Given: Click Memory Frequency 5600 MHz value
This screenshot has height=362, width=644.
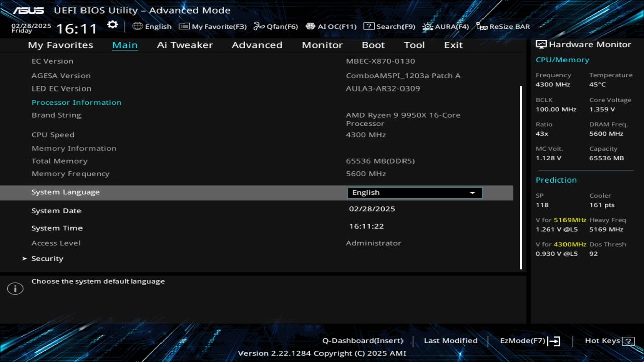Looking at the screenshot, I should pyautogui.click(x=366, y=174).
